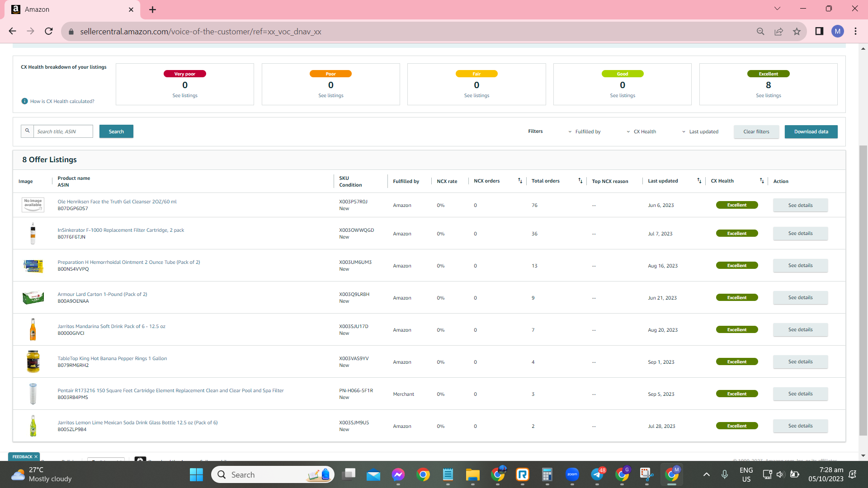
Task: See listings under Excellent
Action: coord(769,95)
